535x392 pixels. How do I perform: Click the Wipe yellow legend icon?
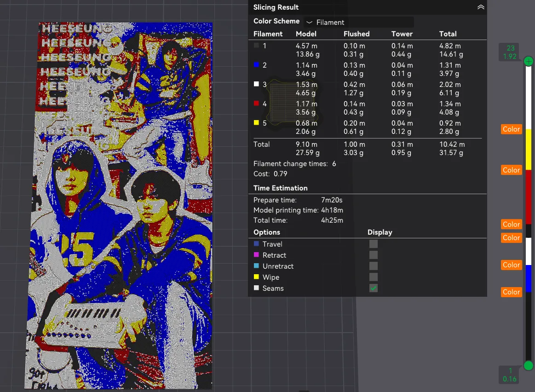coord(256,277)
